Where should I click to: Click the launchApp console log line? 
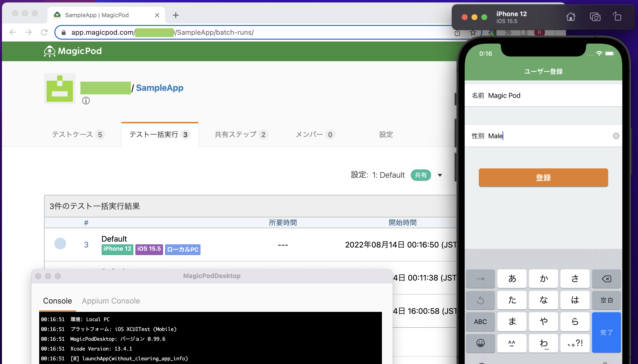click(x=129, y=358)
